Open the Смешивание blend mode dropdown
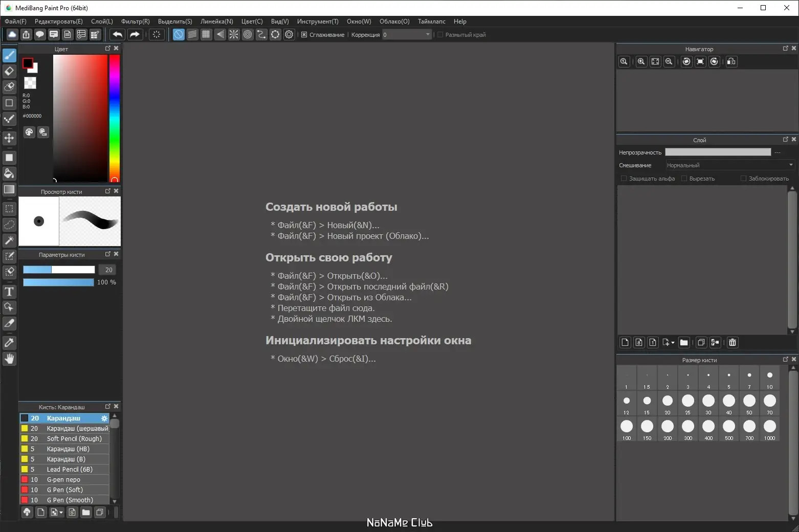 coord(730,165)
